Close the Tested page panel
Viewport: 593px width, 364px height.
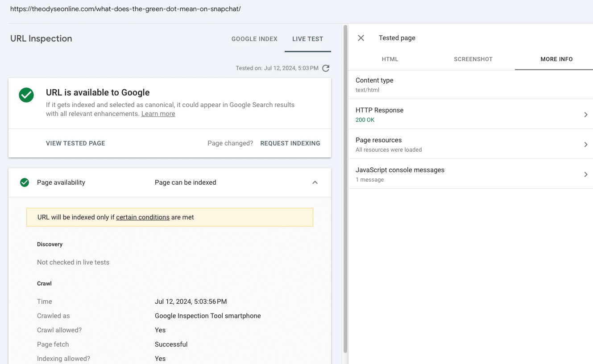tap(361, 38)
